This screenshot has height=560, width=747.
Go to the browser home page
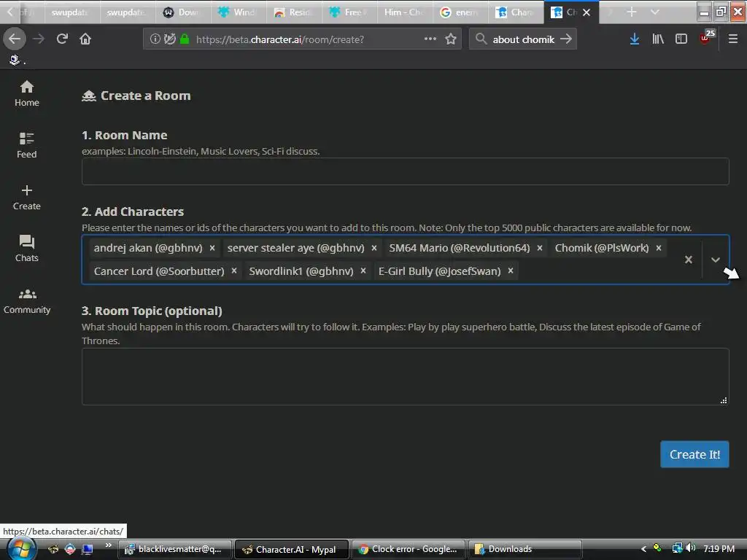(85, 39)
